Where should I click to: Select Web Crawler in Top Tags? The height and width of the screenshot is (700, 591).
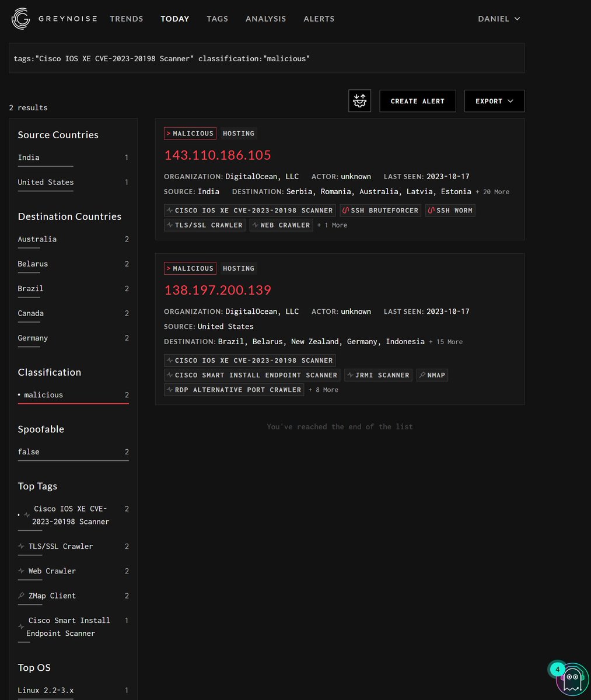point(74,572)
